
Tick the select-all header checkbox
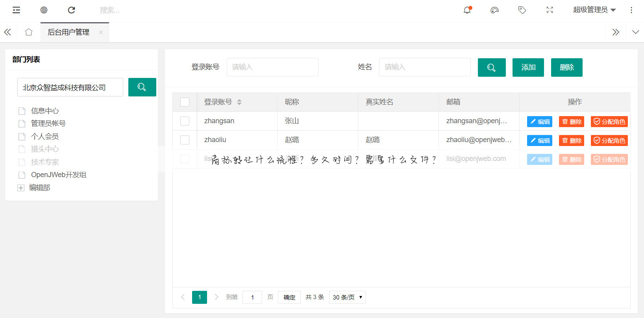point(185,102)
